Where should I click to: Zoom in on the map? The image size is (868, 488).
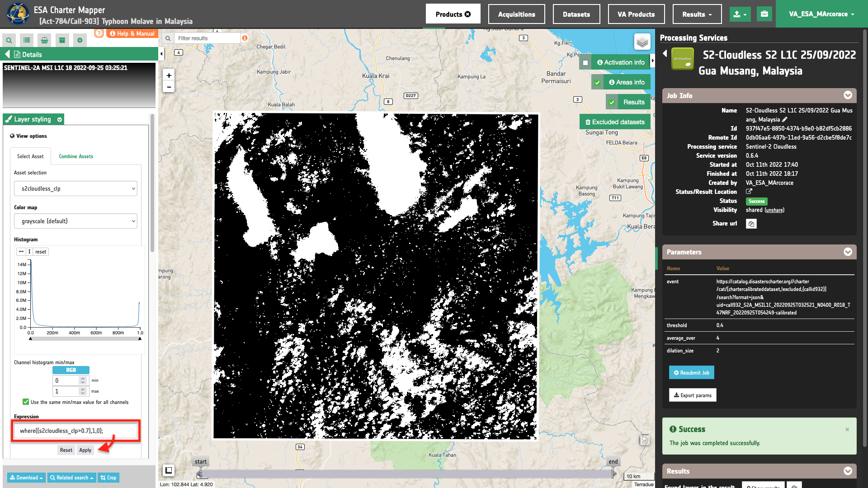169,75
